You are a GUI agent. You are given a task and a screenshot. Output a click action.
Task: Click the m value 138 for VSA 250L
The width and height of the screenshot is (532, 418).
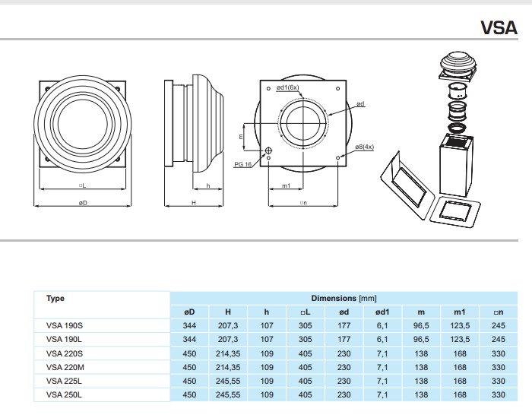tap(421, 394)
